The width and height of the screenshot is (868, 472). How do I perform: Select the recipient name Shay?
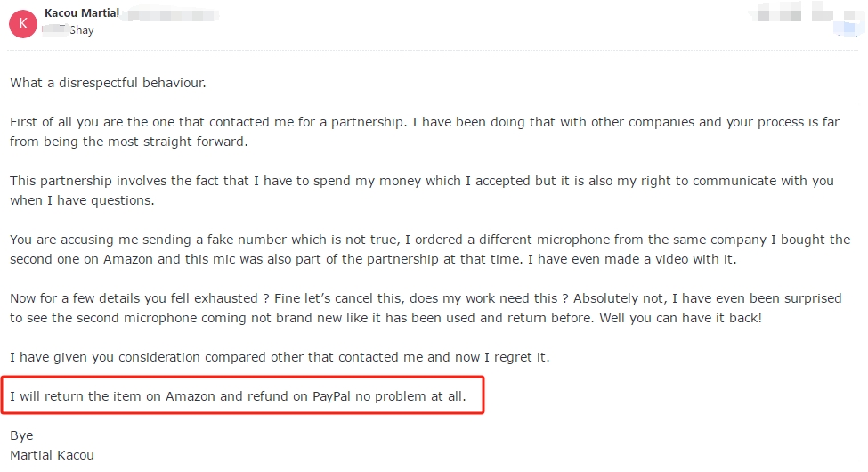(81, 30)
